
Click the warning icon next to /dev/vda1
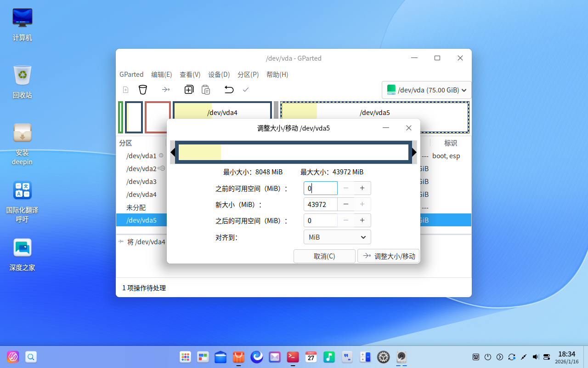160,155
